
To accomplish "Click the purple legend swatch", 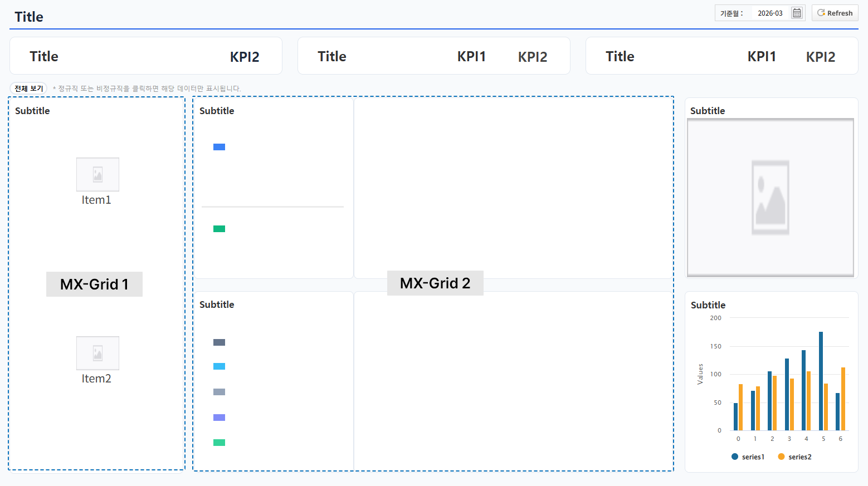I will [x=219, y=418].
